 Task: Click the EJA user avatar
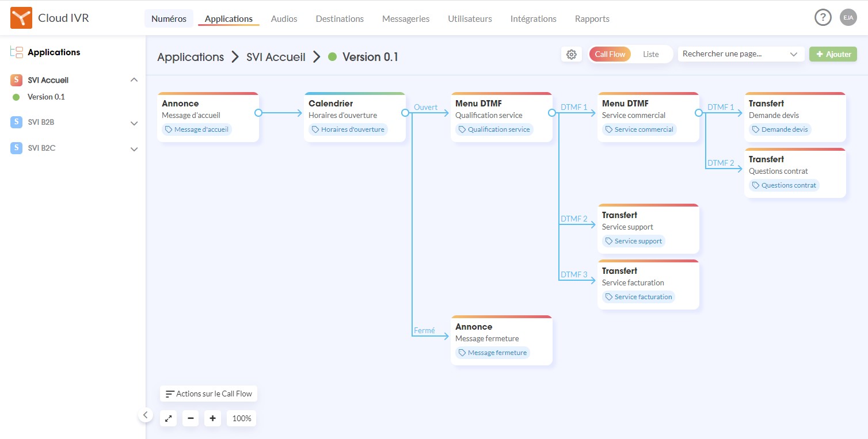click(848, 18)
